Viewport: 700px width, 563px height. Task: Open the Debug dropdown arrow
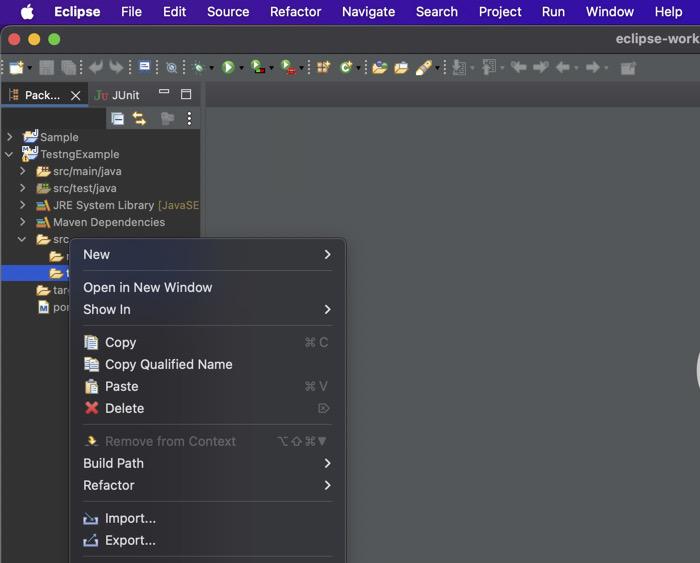click(212, 68)
